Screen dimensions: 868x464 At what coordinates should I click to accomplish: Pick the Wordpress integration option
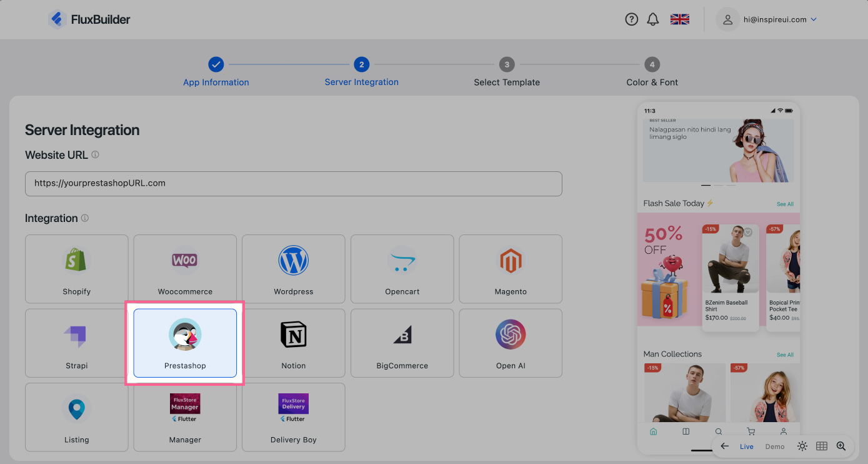coord(293,269)
